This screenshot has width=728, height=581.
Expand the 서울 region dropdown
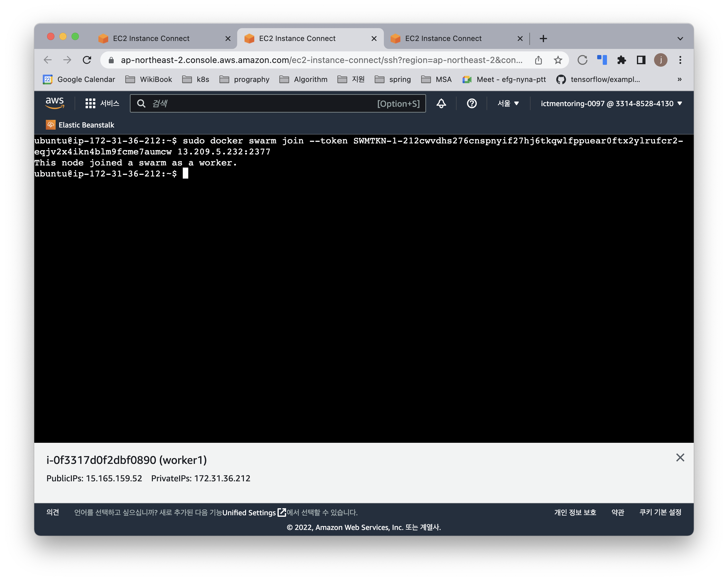coord(508,103)
